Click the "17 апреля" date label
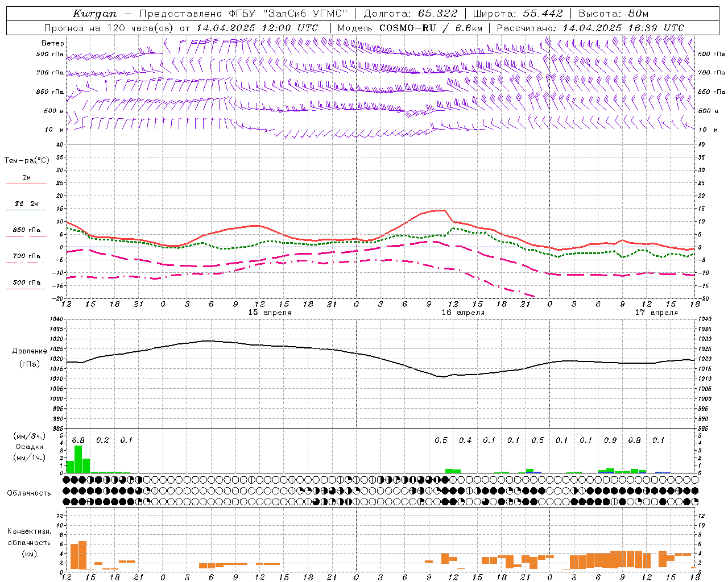 point(656,313)
